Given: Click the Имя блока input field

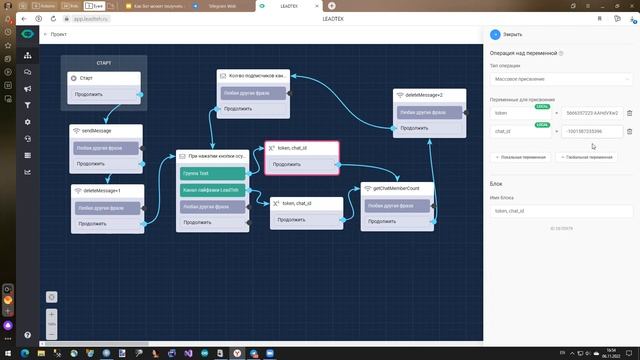Looking at the screenshot, I should click(561, 211).
